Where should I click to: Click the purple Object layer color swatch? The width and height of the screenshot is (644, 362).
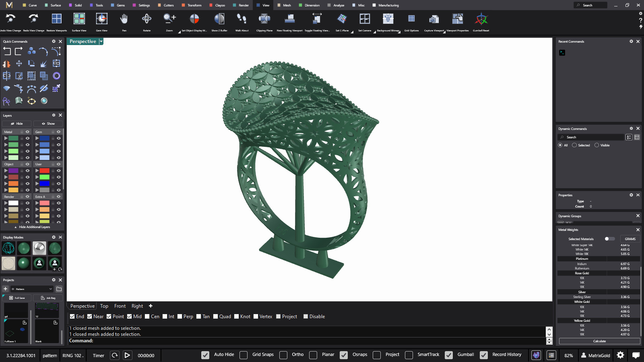click(13, 171)
